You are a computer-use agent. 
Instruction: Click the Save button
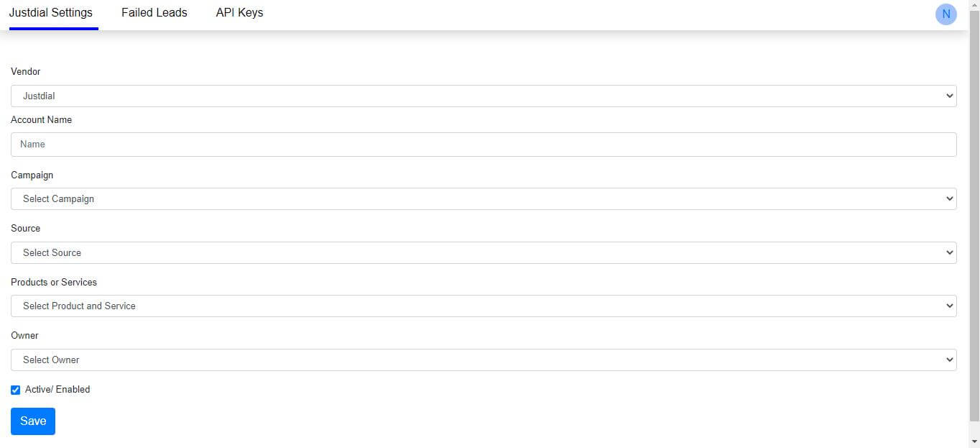pyautogui.click(x=32, y=421)
